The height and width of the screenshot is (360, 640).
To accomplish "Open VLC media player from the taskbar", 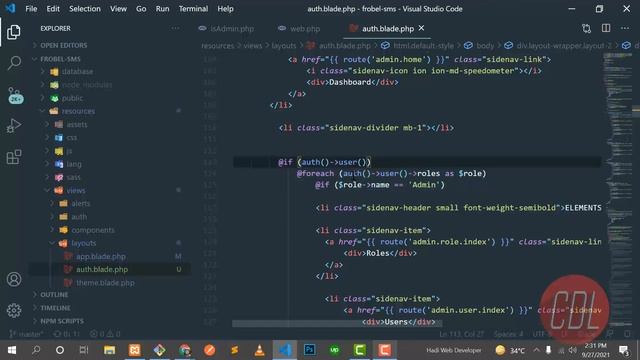I will click(x=259, y=350).
